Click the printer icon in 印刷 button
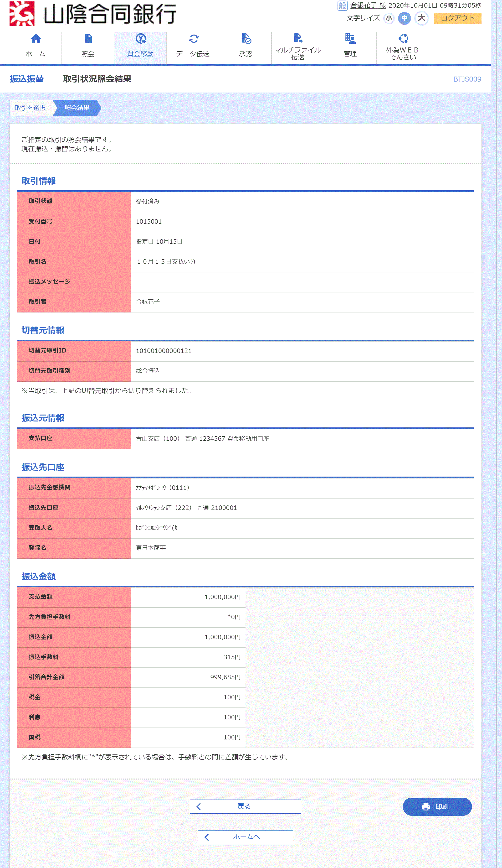Image resolution: width=502 pixels, height=868 pixels. (425, 807)
